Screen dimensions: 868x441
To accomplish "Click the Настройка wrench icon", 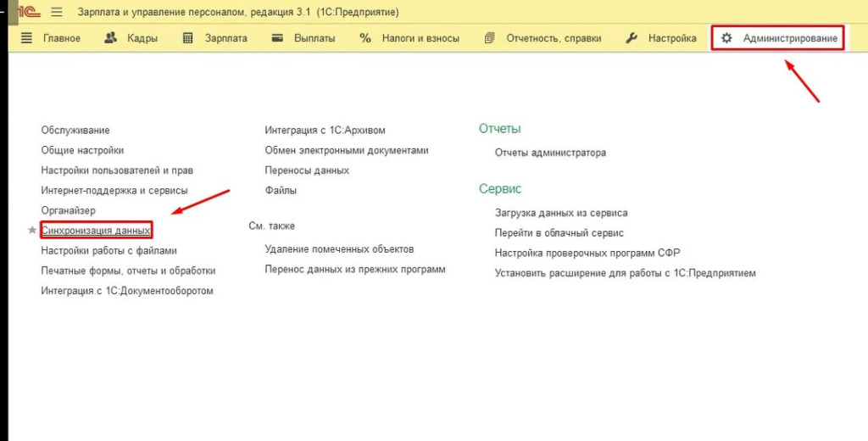I will 631,38.
